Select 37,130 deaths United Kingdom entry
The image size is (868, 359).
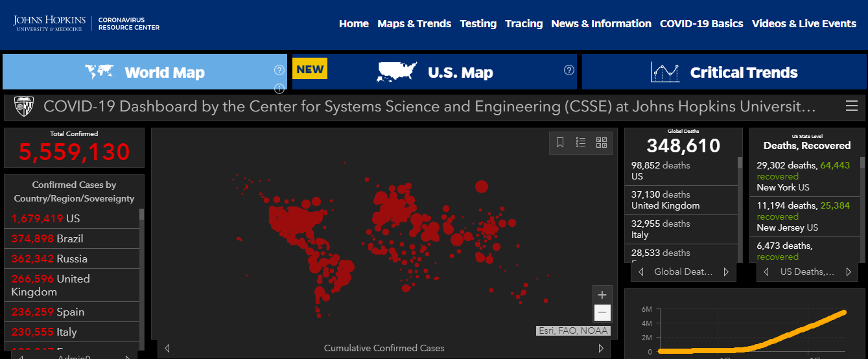coord(681,200)
